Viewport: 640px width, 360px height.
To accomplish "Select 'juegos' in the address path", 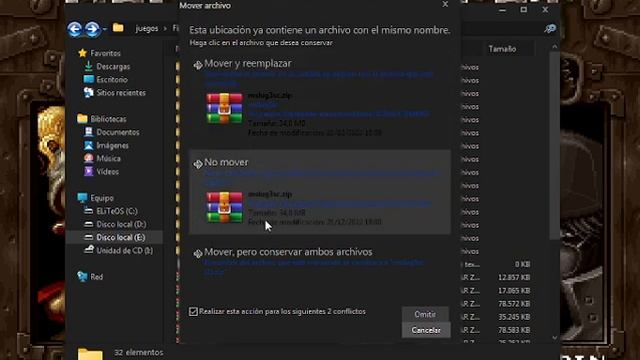I will click(147, 28).
